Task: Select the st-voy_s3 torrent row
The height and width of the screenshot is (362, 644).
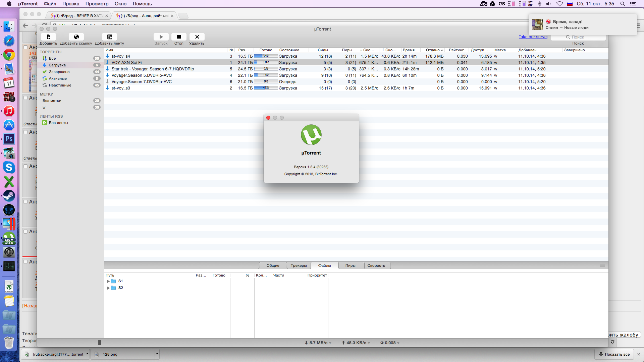Action: pos(356,88)
